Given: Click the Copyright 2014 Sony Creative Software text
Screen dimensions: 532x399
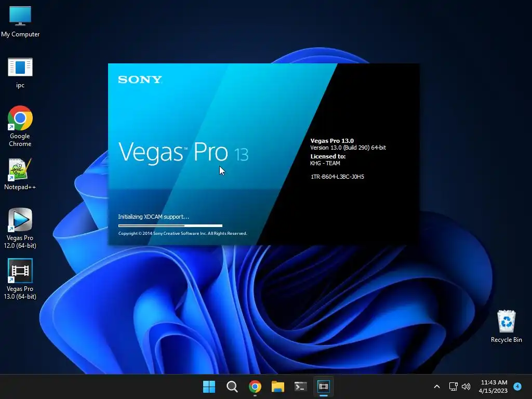Looking at the screenshot, I should tap(182, 233).
